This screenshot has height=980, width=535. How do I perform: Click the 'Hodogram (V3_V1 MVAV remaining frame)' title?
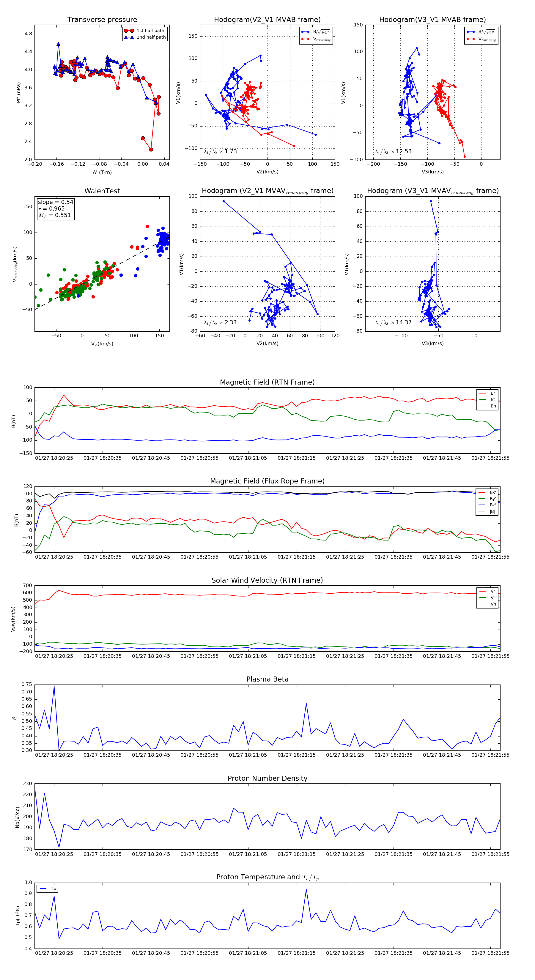point(432,191)
